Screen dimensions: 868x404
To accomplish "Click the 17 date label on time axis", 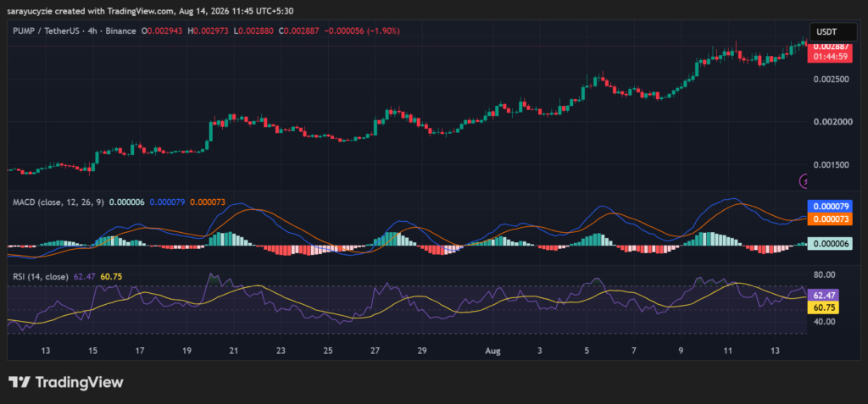I will [x=140, y=351].
